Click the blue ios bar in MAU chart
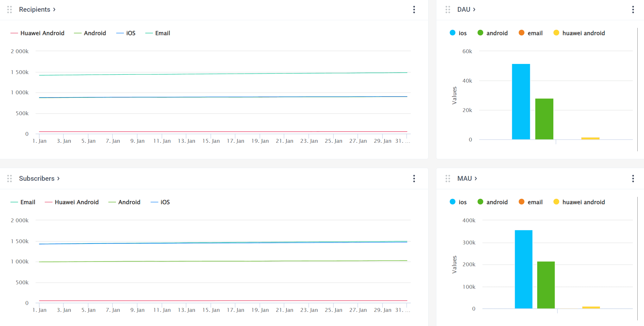644x326 pixels. coord(523,269)
